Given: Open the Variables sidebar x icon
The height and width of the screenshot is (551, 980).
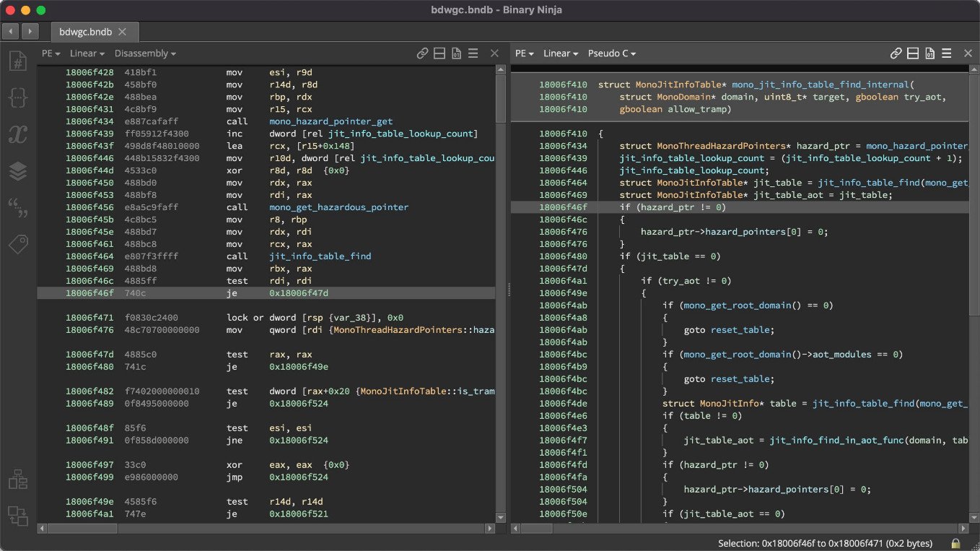Looking at the screenshot, I should [x=17, y=134].
